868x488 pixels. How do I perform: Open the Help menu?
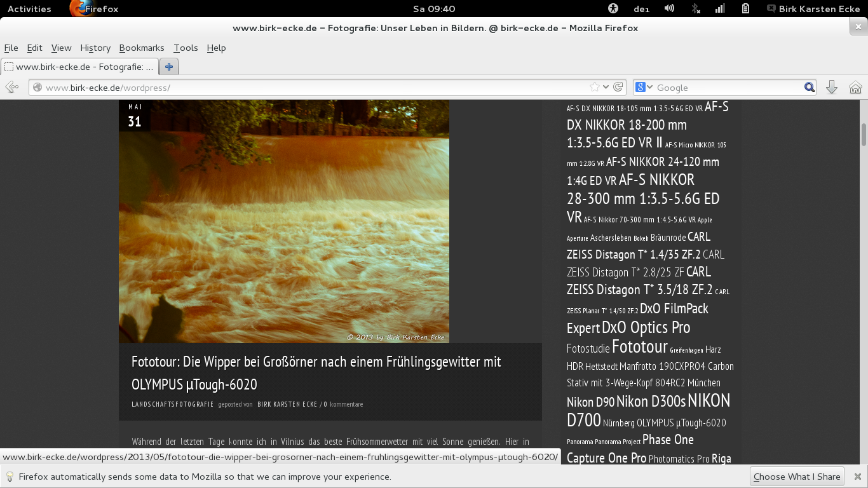tap(216, 48)
